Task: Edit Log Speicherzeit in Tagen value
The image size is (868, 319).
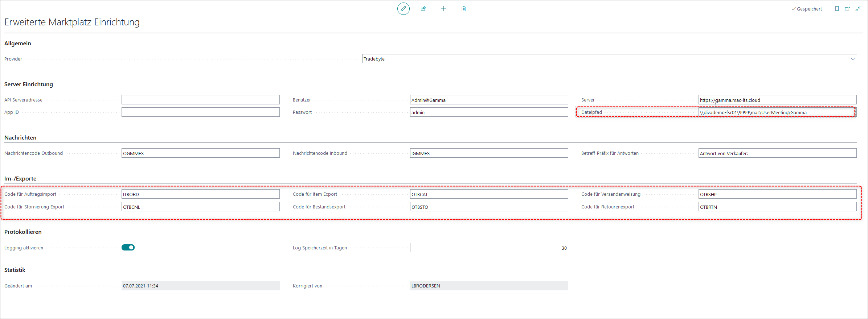Action: click(x=489, y=248)
